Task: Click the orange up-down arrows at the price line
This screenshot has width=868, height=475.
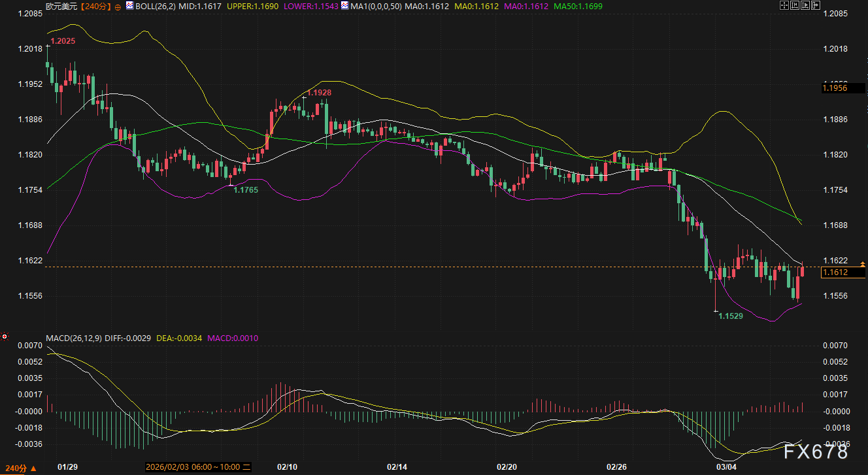Action: (863, 264)
